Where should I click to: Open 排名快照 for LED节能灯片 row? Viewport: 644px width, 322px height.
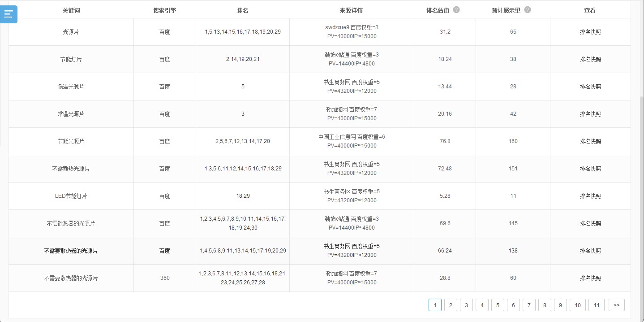click(x=590, y=196)
